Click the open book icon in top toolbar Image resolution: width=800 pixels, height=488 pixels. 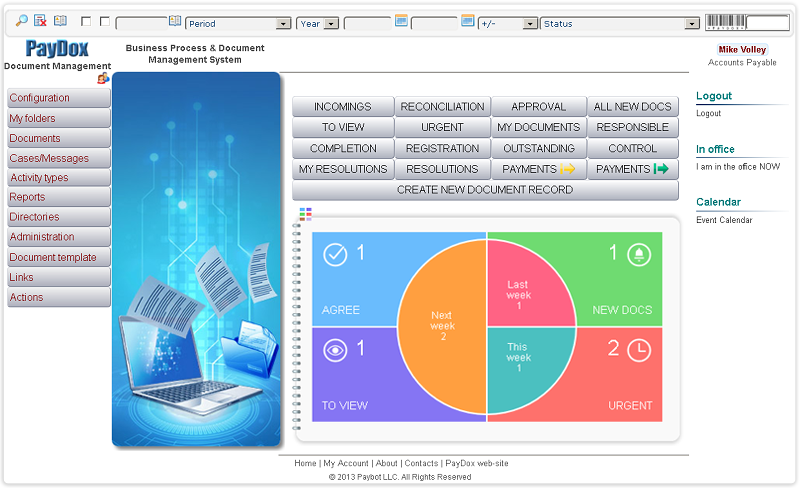tap(60, 21)
